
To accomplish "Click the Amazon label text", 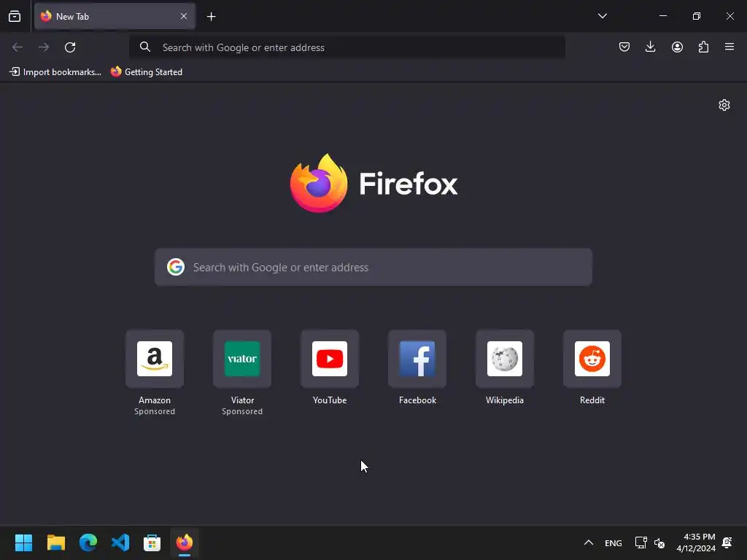I will [155, 400].
